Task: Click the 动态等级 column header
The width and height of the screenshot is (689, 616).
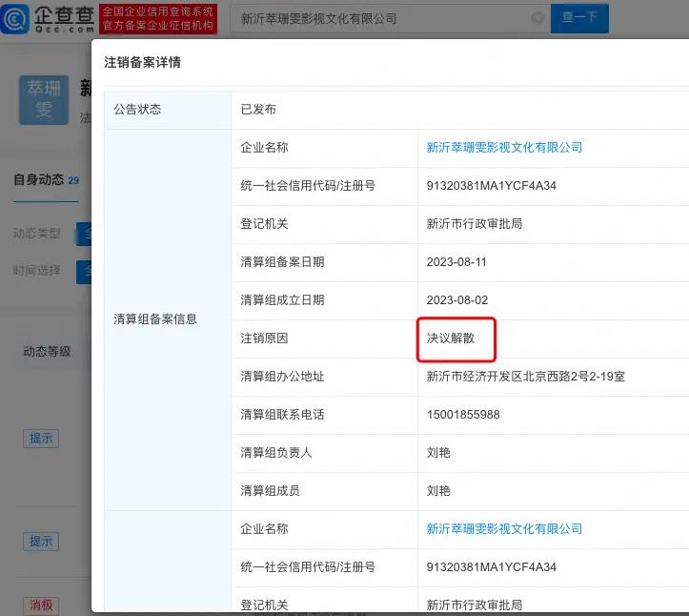Action: pos(47,352)
